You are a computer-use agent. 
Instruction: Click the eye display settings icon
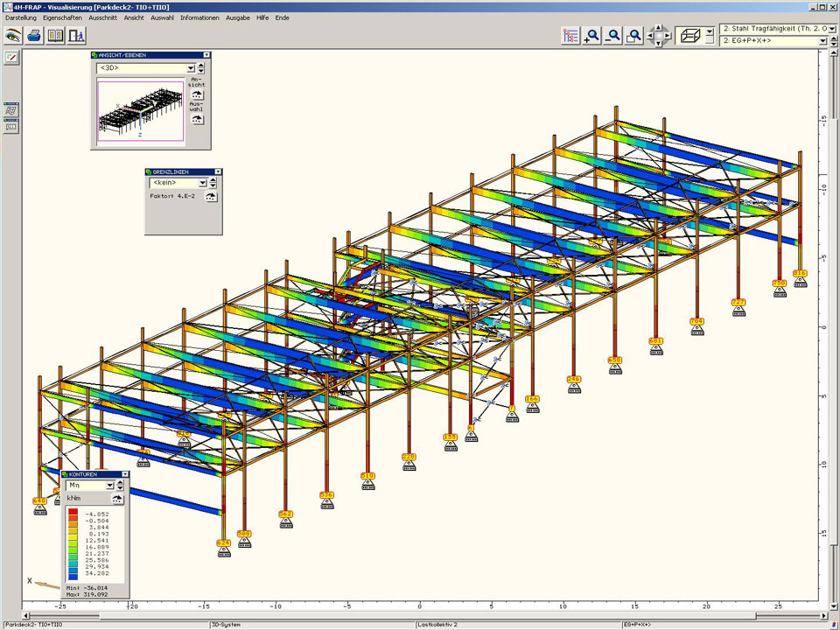click(x=12, y=36)
